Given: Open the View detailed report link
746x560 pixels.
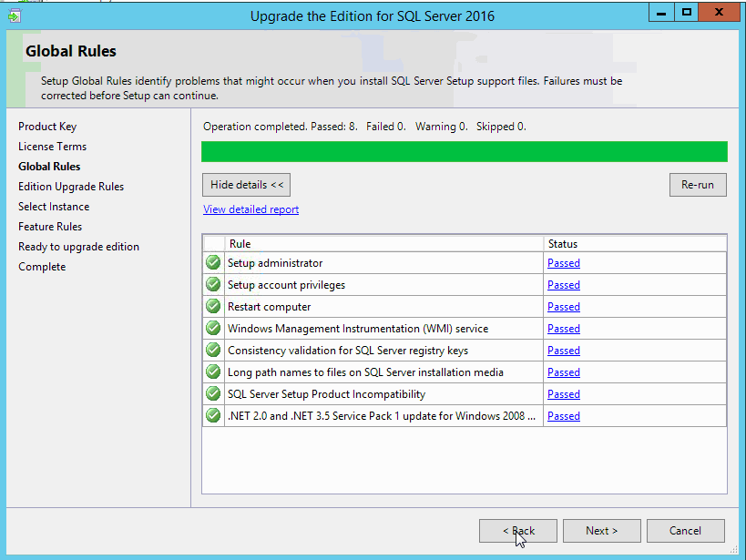Looking at the screenshot, I should pyautogui.click(x=250, y=209).
